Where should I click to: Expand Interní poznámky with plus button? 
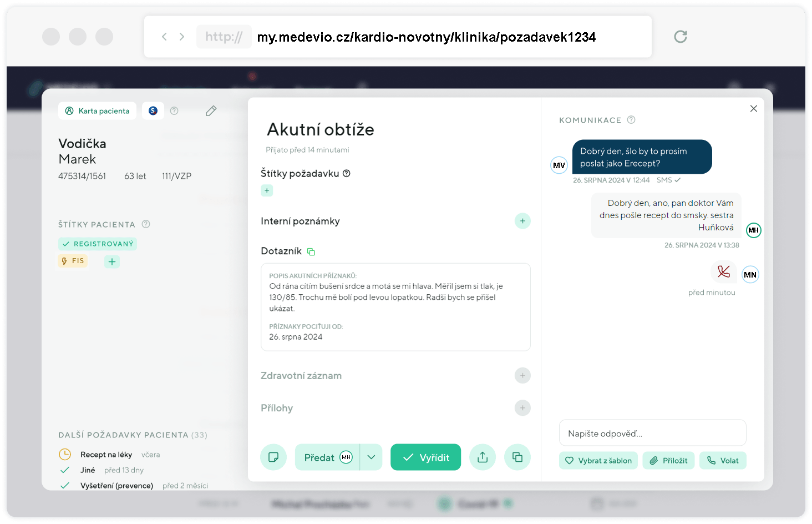point(522,221)
